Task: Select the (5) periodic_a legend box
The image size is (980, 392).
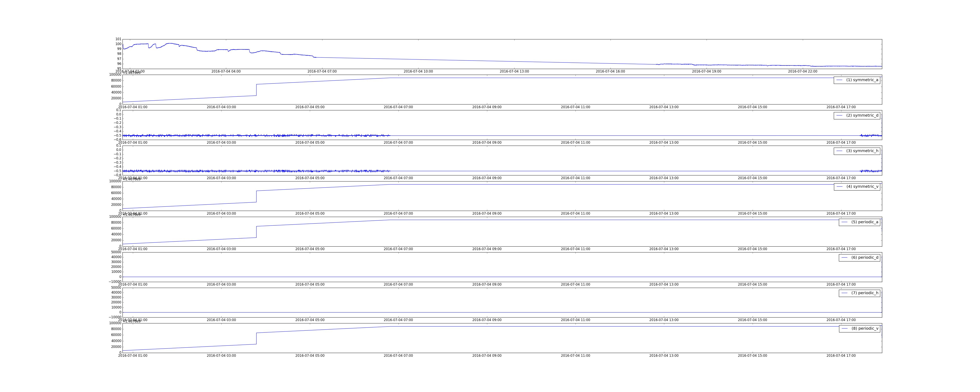Action: click(859, 222)
